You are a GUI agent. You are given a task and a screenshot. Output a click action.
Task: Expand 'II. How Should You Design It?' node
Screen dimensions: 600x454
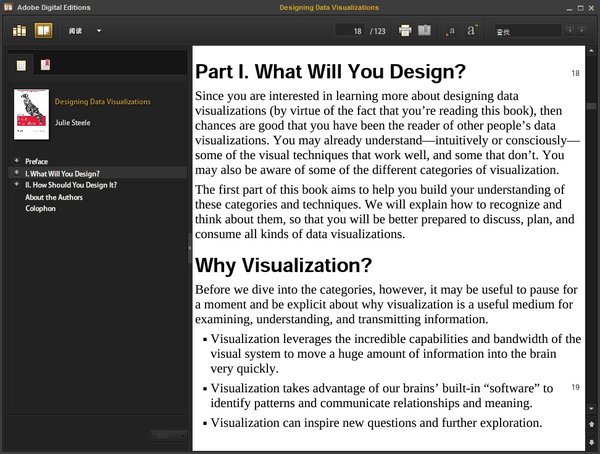[x=16, y=185]
